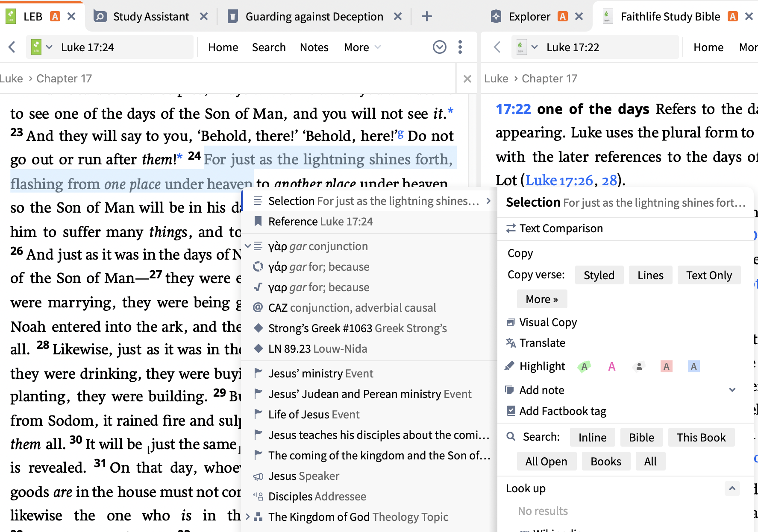Open the LEB panel three-dot menu
This screenshot has height=532, width=758.
(x=460, y=47)
